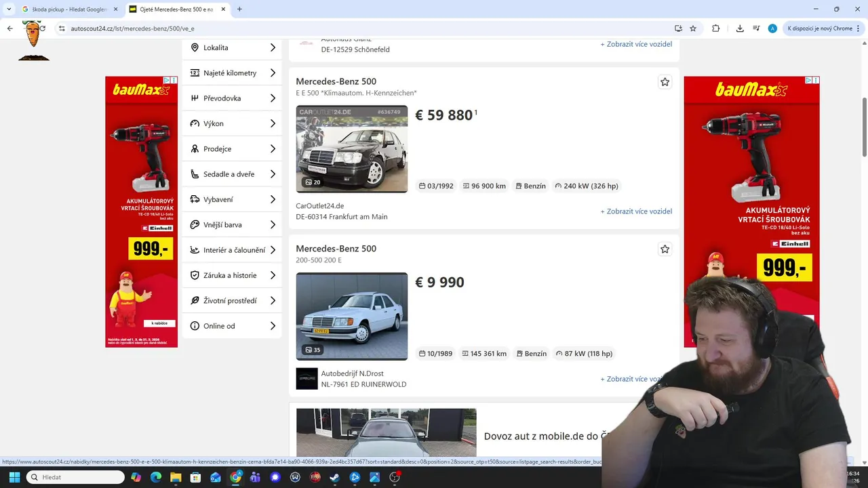Screen dimensions: 868x488
Task: Close the škoda pickup tab
Action: pos(115,9)
